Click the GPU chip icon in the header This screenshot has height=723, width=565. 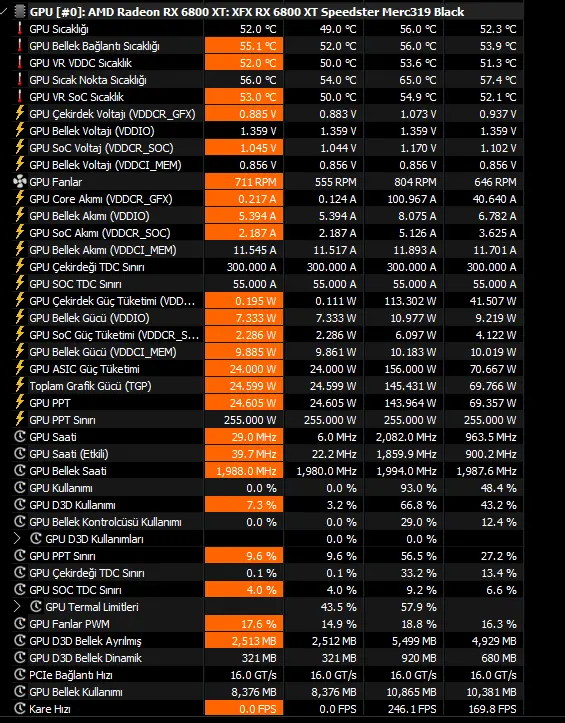tap(19, 12)
